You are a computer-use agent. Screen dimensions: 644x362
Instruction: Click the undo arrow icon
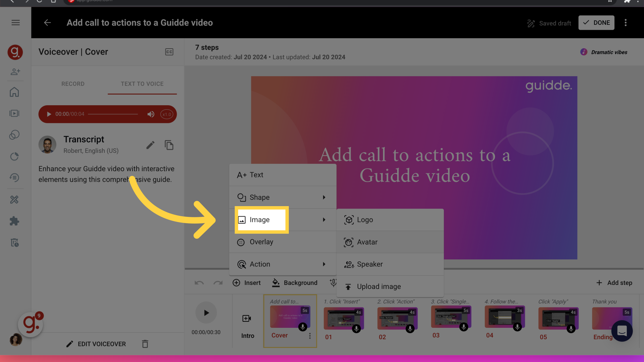199,283
